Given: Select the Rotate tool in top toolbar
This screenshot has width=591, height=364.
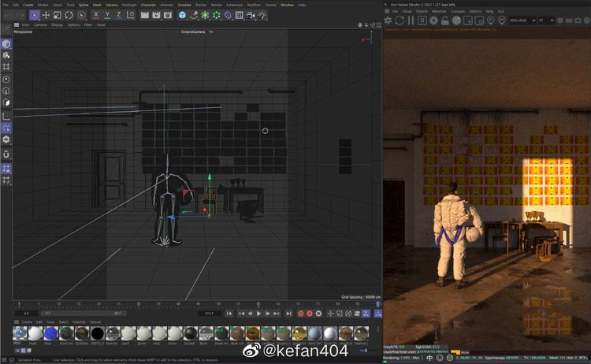Looking at the screenshot, I should [69, 15].
